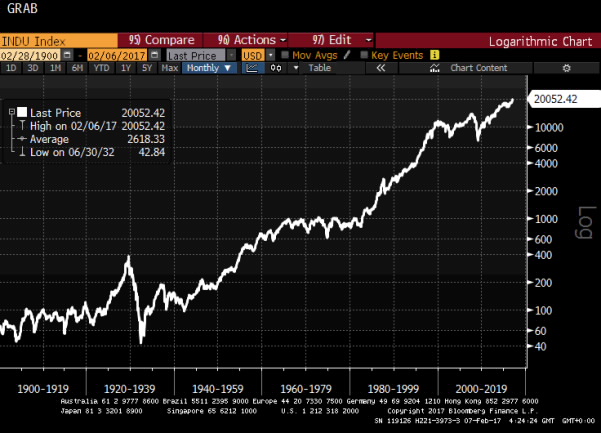Open the end date calendar picker
601x433 pixels.
point(156,55)
